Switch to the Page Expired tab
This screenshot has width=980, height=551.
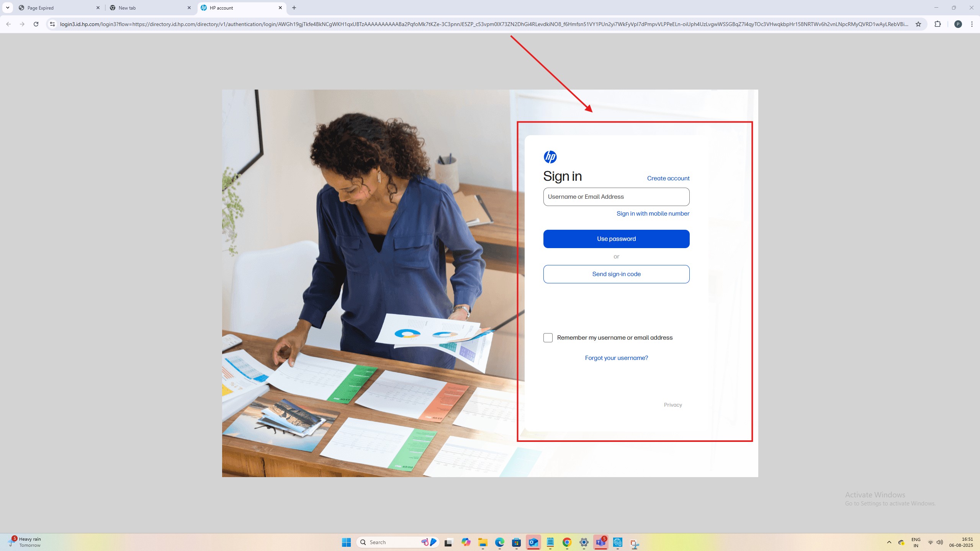click(57, 8)
